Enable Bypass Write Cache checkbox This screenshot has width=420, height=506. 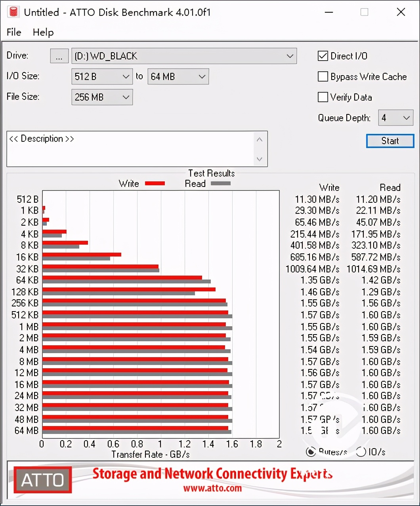click(323, 76)
